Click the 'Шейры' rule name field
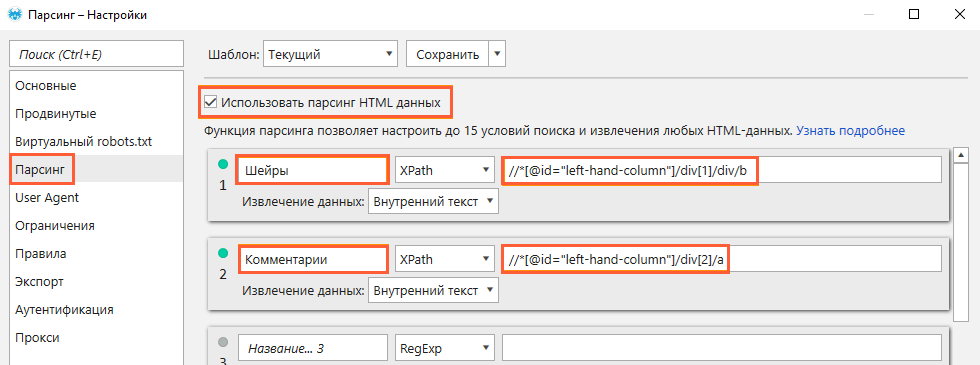This screenshot has width=980, height=365. (x=312, y=171)
